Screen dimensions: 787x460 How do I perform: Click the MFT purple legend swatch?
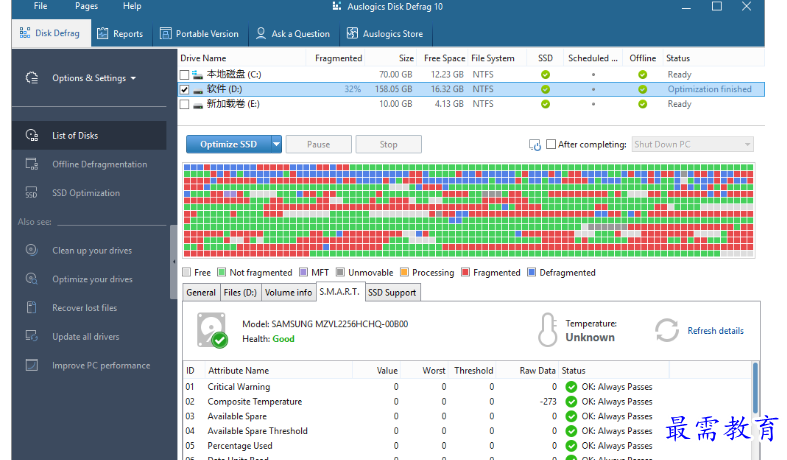[x=303, y=272]
